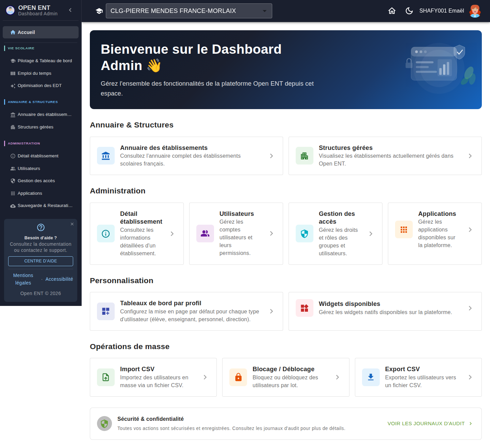Open Structures gérées sidebar item
The image size is (490, 448).
(40, 127)
